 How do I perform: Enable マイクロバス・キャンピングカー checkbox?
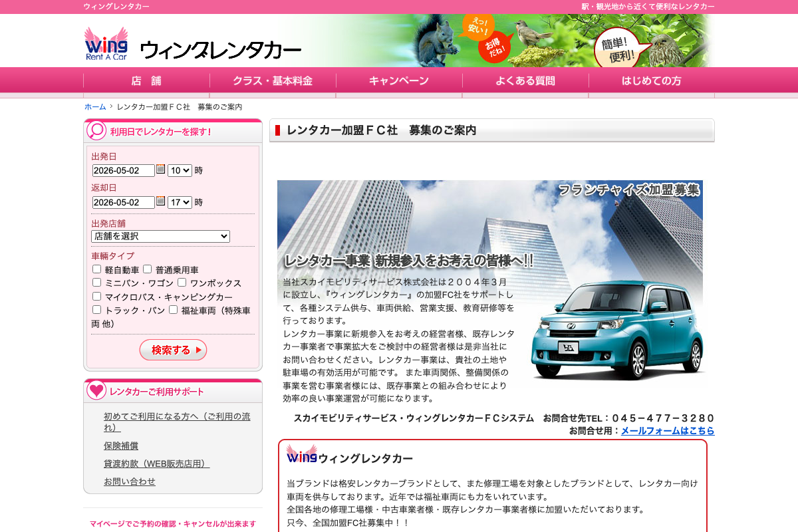(x=97, y=296)
